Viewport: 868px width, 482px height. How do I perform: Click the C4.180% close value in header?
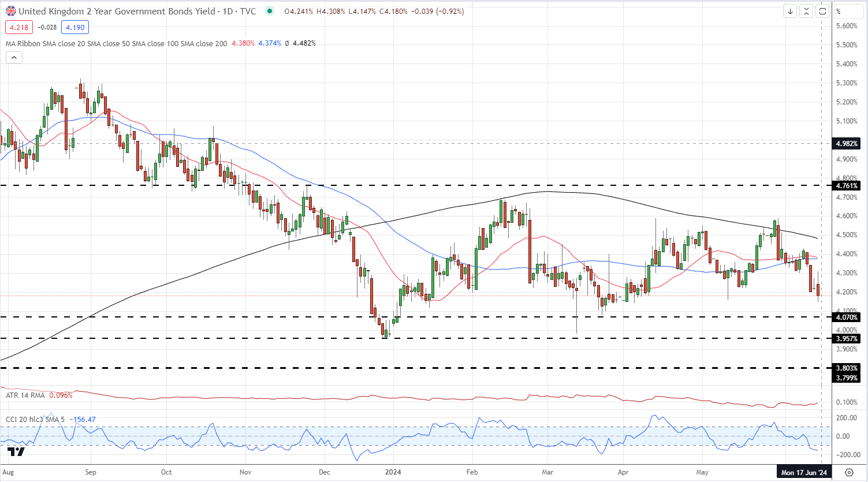click(393, 11)
